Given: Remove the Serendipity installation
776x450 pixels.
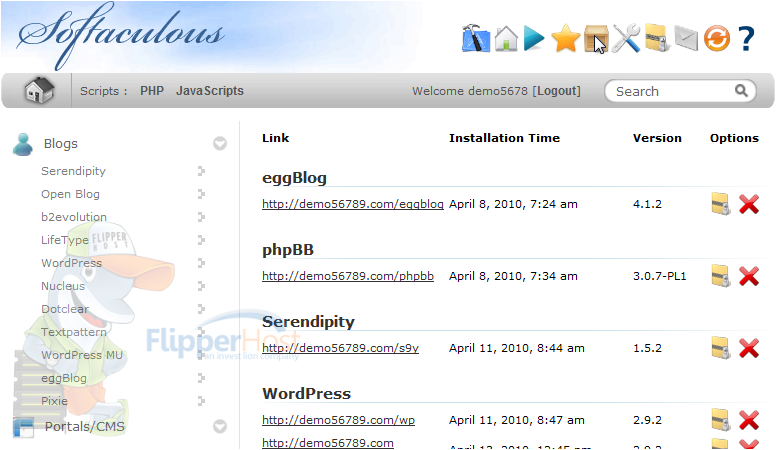Looking at the screenshot, I should click(x=749, y=348).
